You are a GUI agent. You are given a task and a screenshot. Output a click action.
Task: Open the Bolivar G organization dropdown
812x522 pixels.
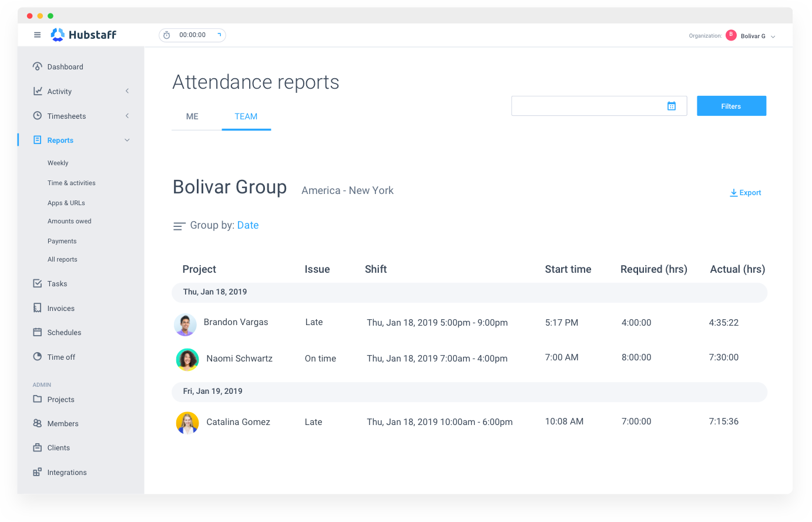pos(752,35)
